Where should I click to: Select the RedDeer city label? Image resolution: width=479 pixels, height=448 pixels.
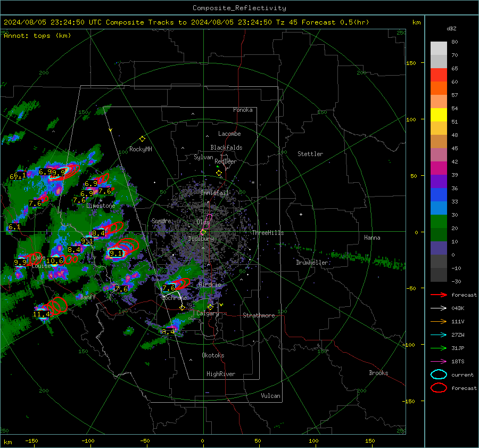226,161
